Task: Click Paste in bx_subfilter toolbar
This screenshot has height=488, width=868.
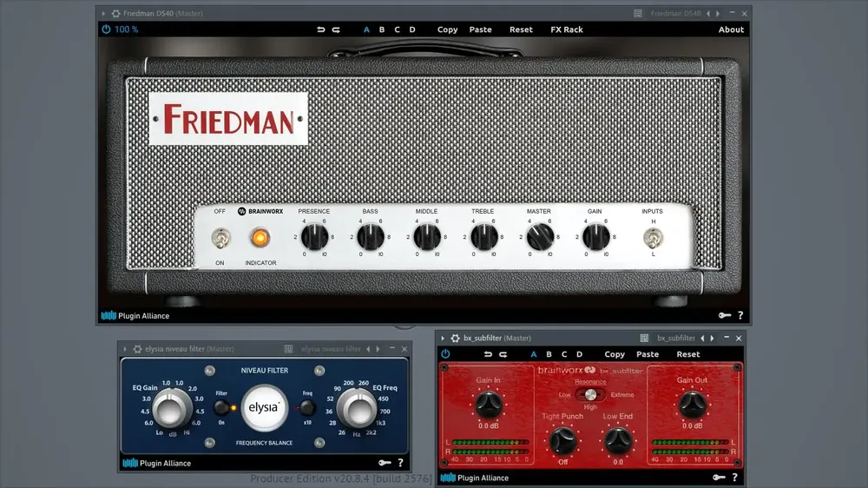Action: (648, 354)
